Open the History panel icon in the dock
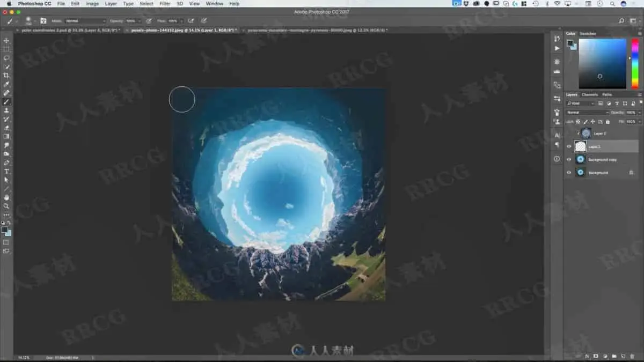 coord(557,39)
